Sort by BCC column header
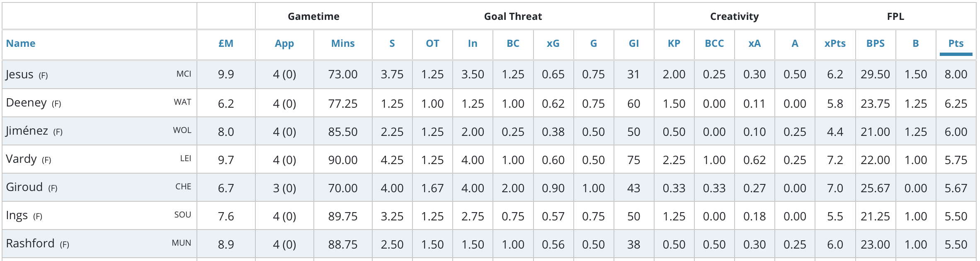 tap(714, 43)
